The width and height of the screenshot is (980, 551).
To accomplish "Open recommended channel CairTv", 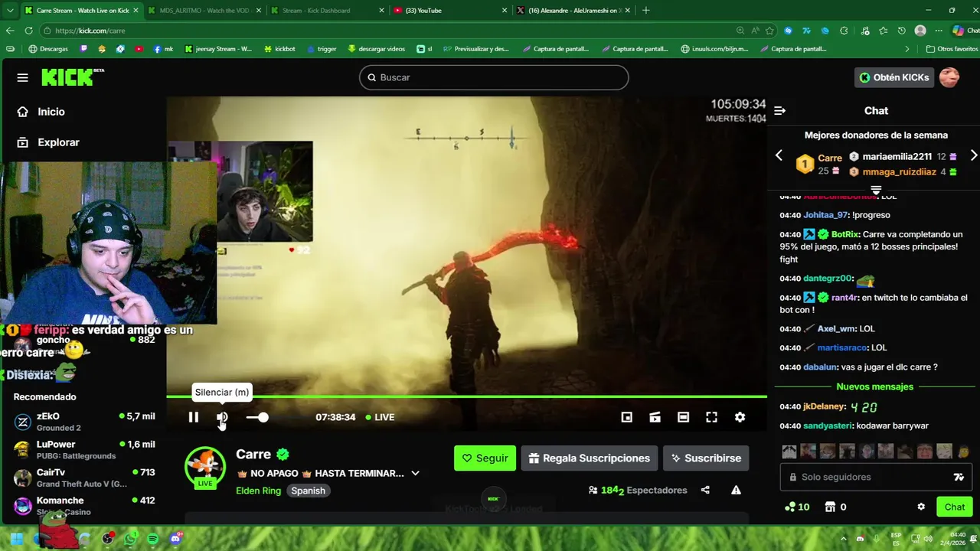I will tap(84, 478).
